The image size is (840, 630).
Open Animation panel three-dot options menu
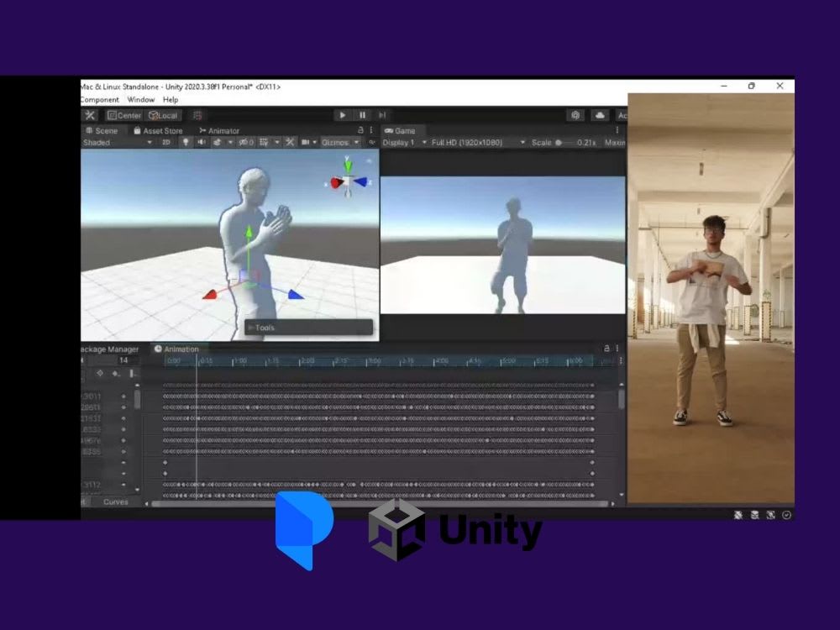tap(617, 349)
